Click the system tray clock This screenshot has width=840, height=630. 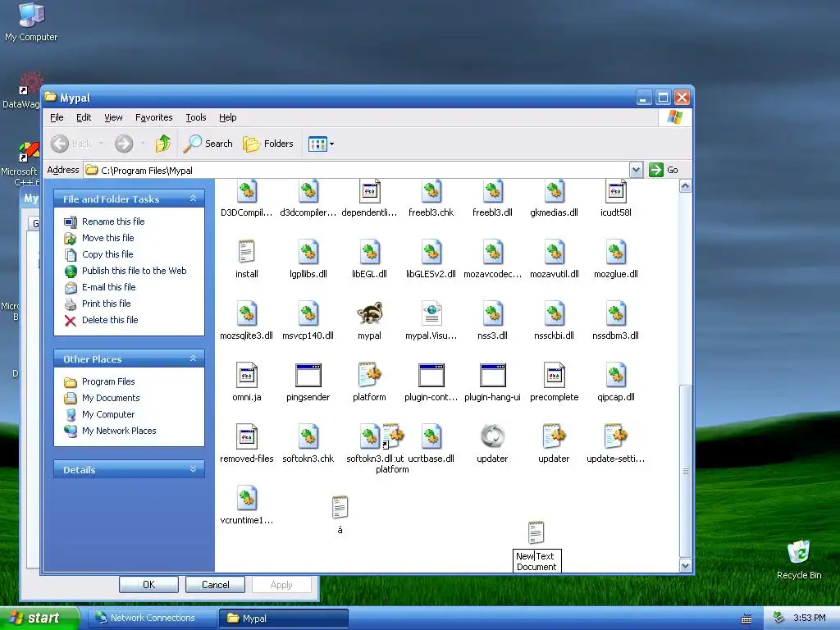pyautogui.click(x=810, y=618)
